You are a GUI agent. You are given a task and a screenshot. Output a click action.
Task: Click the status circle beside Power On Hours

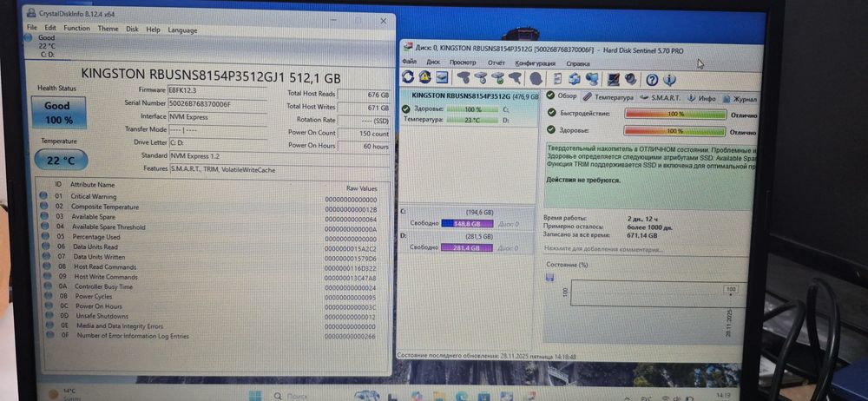click(48, 306)
